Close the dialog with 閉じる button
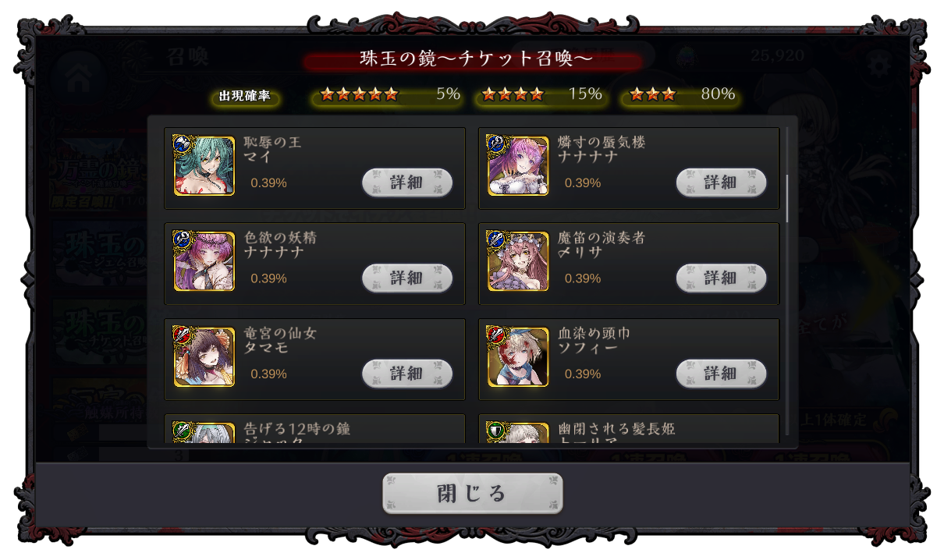The height and width of the screenshot is (560, 944). [472, 494]
